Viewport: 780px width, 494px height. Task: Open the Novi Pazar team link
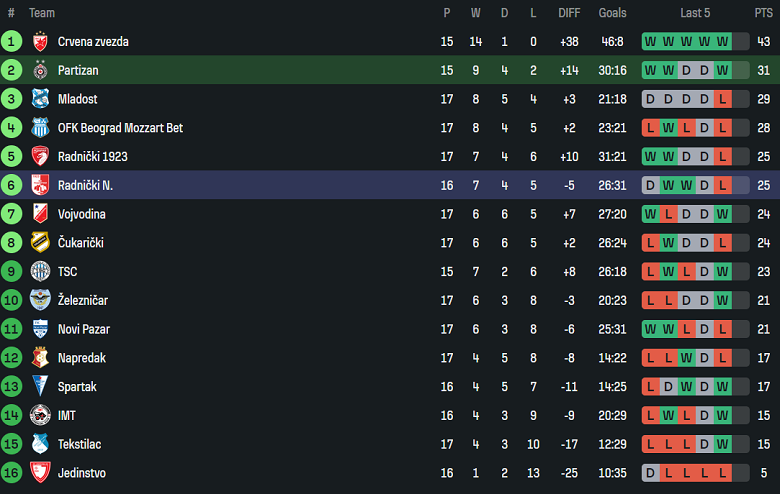click(84, 329)
